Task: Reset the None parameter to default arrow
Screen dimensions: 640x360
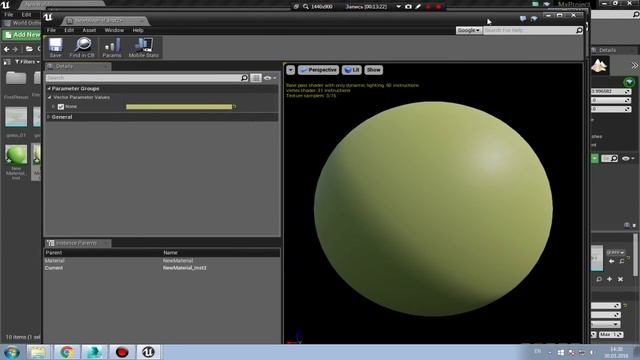Action: (234, 107)
